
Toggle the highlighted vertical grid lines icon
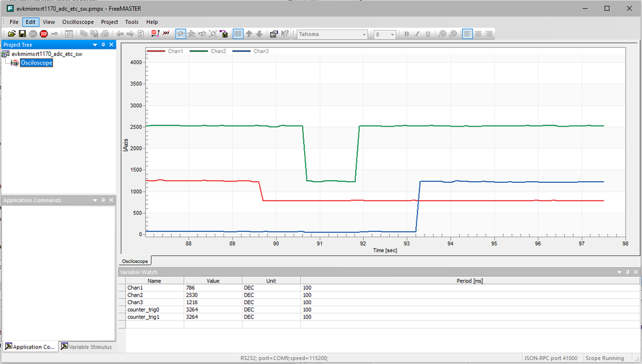238,34
